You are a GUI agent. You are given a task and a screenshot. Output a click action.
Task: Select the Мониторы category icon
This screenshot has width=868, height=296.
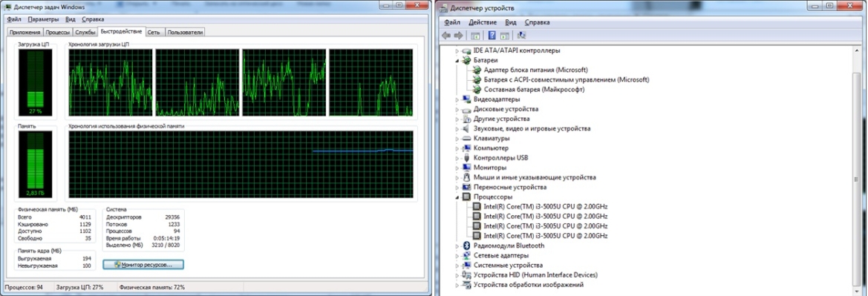[x=466, y=167]
